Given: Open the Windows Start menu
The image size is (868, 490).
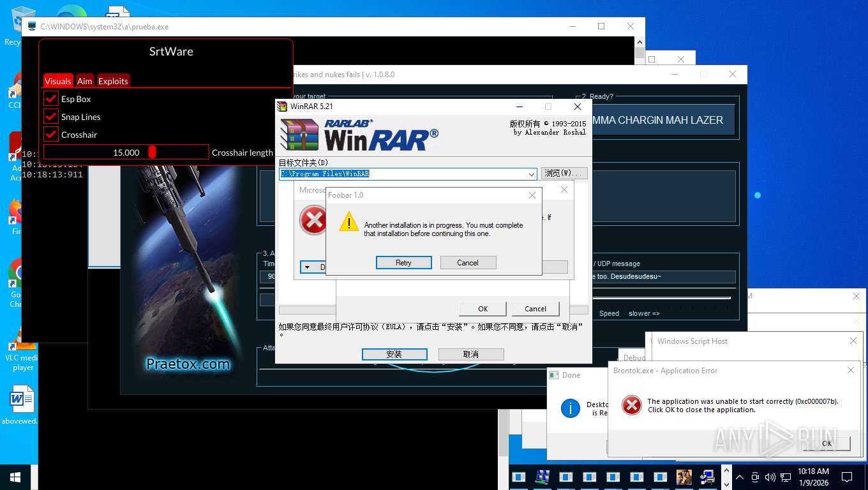Looking at the screenshot, I should (15, 477).
